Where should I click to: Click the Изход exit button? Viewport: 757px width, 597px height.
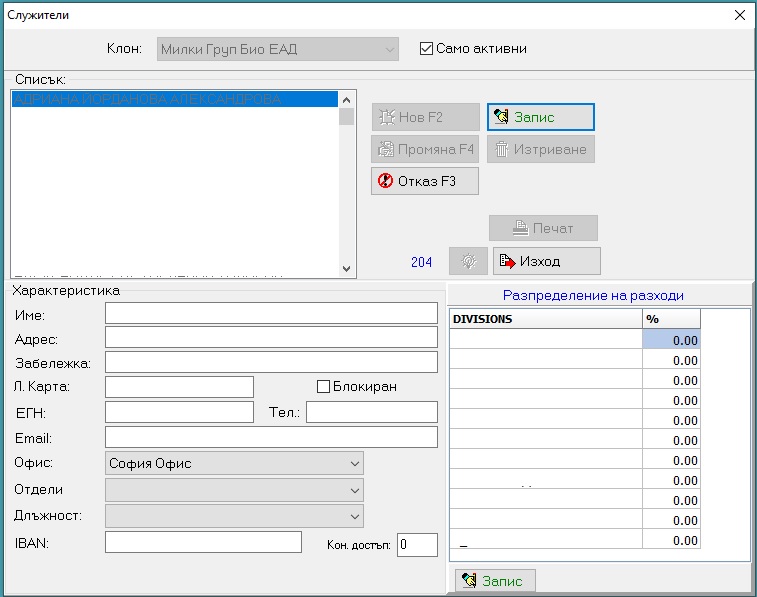(x=547, y=261)
